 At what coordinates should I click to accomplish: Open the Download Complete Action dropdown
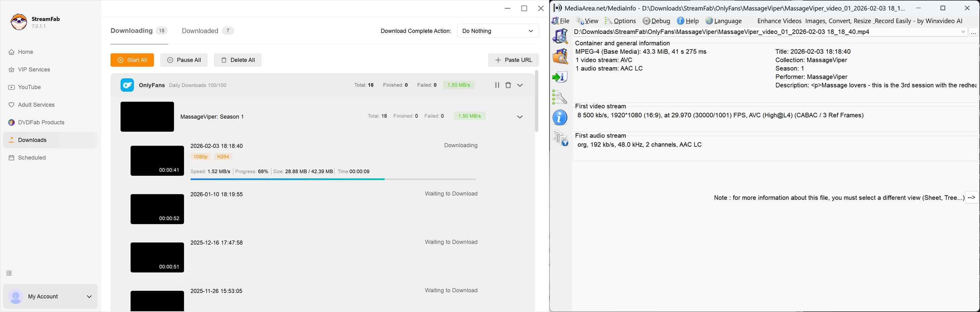(x=497, y=31)
